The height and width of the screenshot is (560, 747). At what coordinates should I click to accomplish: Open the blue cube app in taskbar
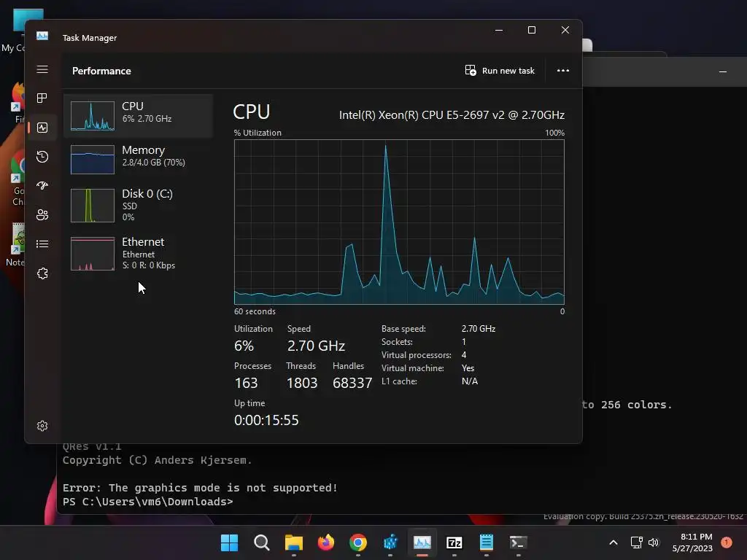coord(390,542)
